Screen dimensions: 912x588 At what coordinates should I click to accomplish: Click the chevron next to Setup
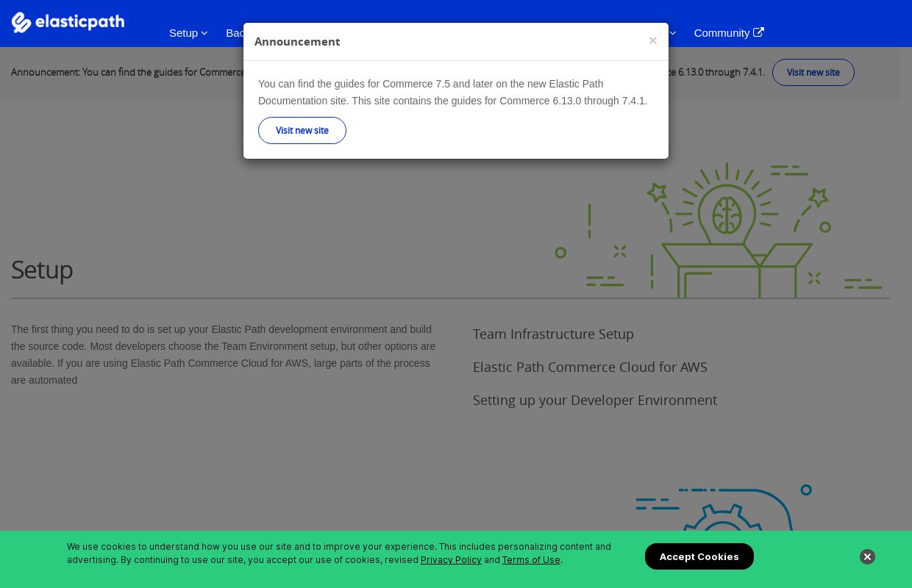(204, 33)
